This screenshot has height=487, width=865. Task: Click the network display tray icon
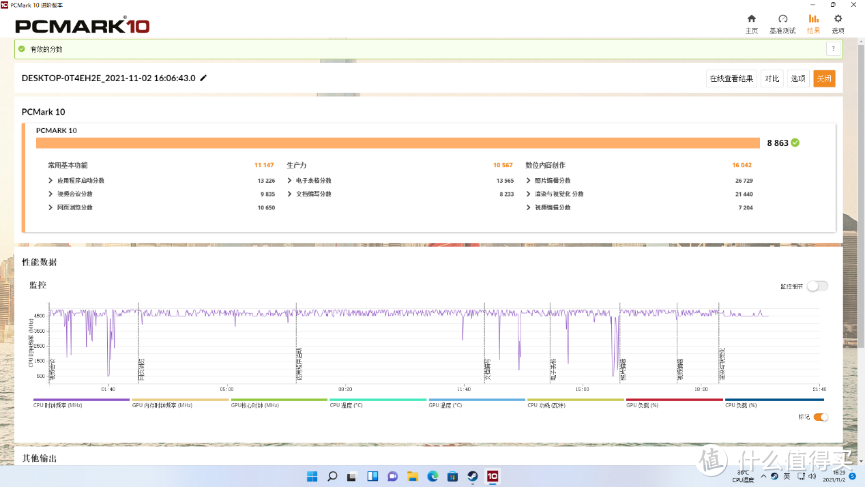(x=800, y=476)
